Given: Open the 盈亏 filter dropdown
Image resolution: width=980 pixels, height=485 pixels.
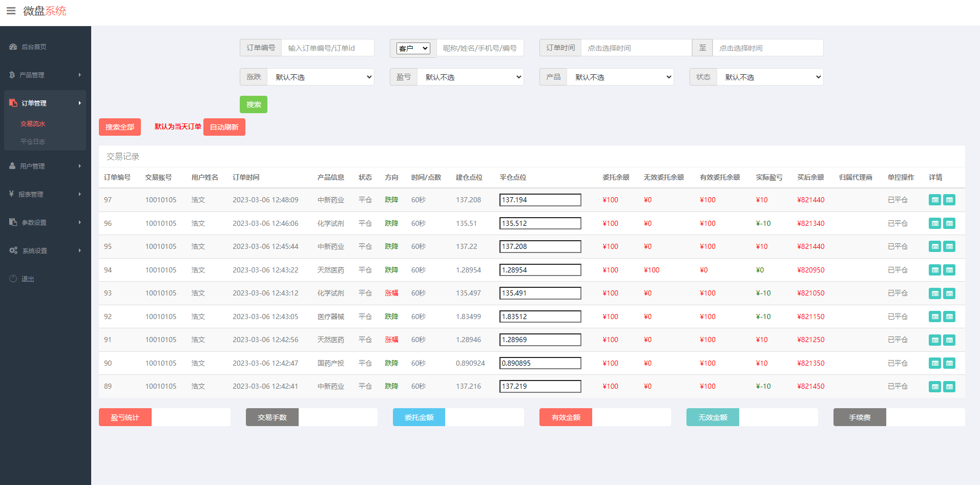Looking at the screenshot, I should point(470,77).
